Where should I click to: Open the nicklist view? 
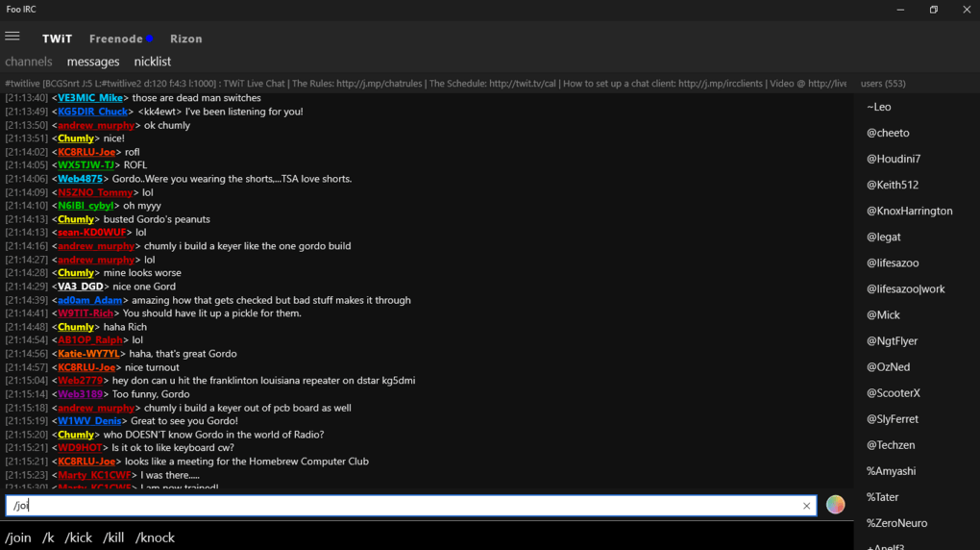point(152,62)
